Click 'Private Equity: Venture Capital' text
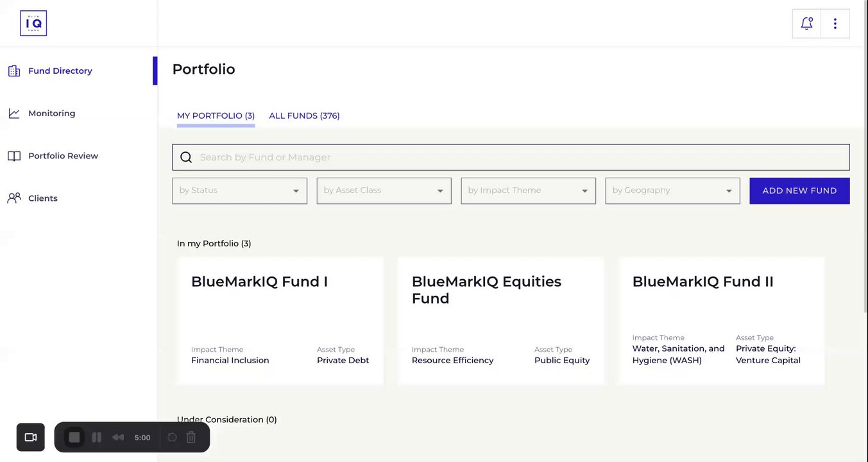 pos(769,354)
